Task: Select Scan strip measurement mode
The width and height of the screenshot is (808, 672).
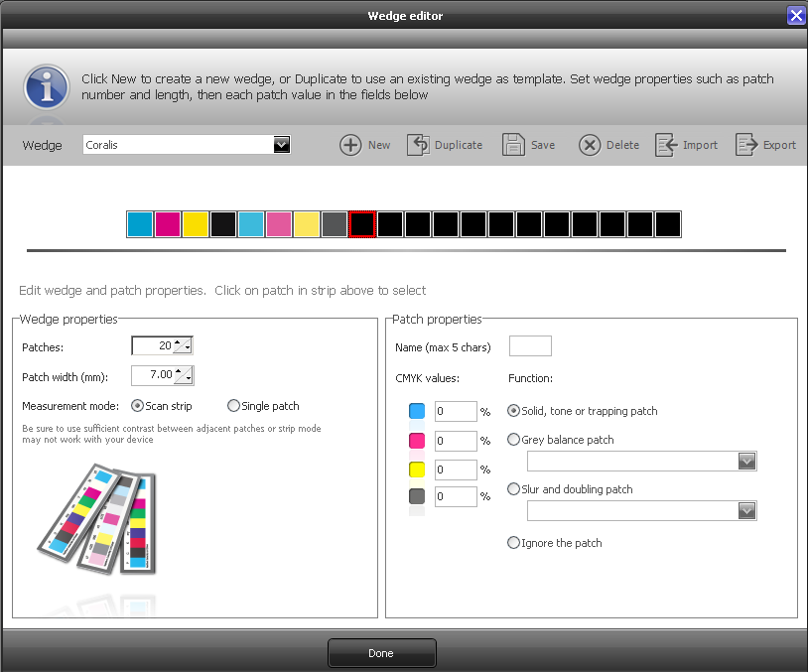Action: pyautogui.click(x=137, y=406)
